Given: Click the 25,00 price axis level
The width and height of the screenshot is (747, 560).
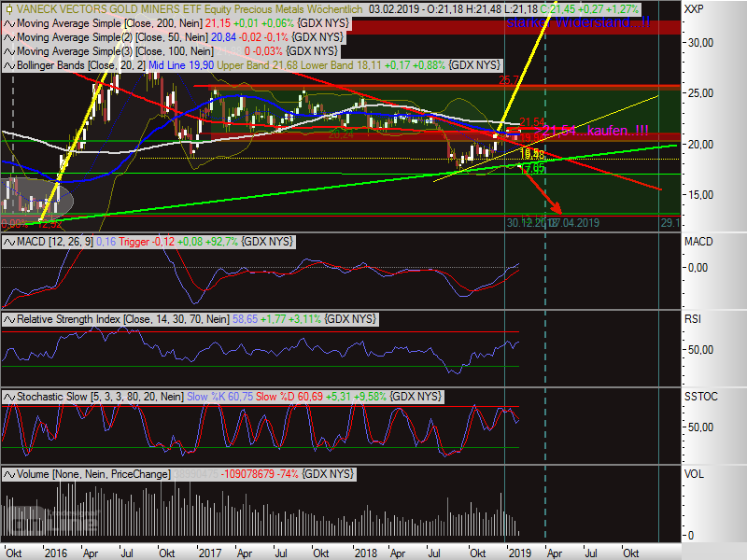Looking at the screenshot, I should coord(701,93).
